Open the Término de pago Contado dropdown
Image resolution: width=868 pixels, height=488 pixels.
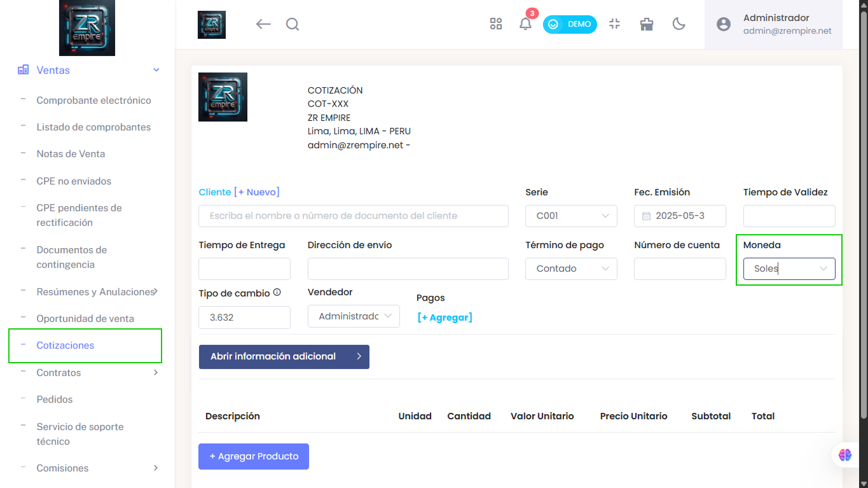(571, 268)
